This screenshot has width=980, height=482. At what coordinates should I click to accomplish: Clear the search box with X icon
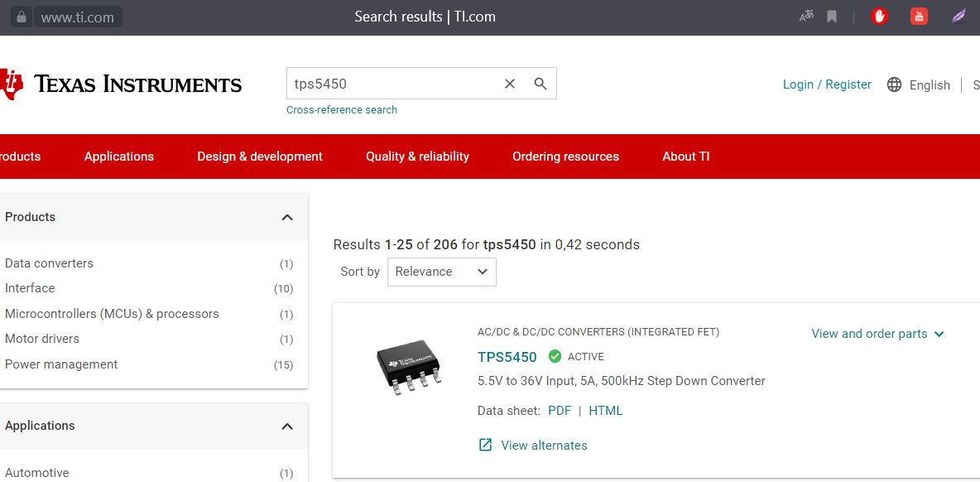pyautogui.click(x=510, y=84)
